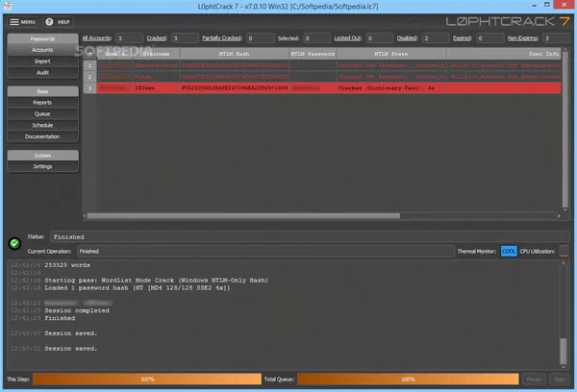Click the Selected count field
Image resolution: width=577 pixels, height=392 pixels.
316,38
